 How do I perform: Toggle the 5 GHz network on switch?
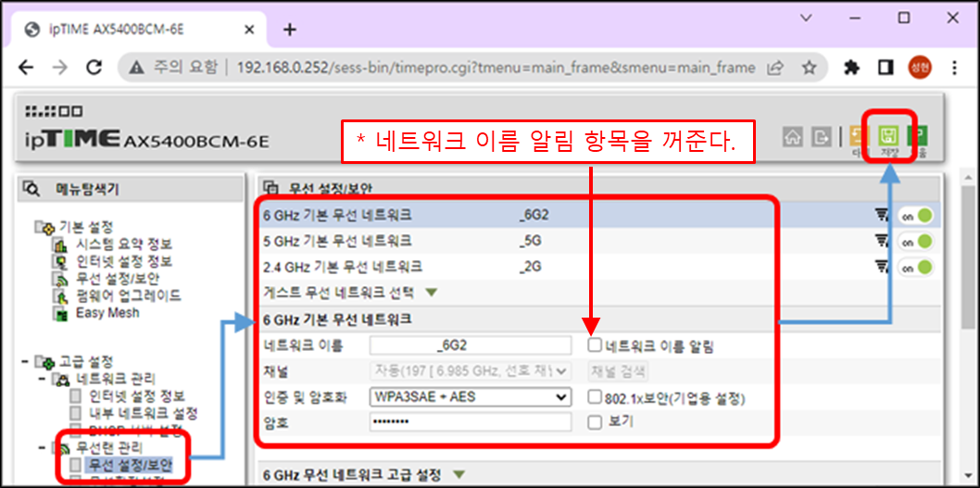click(x=916, y=241)
